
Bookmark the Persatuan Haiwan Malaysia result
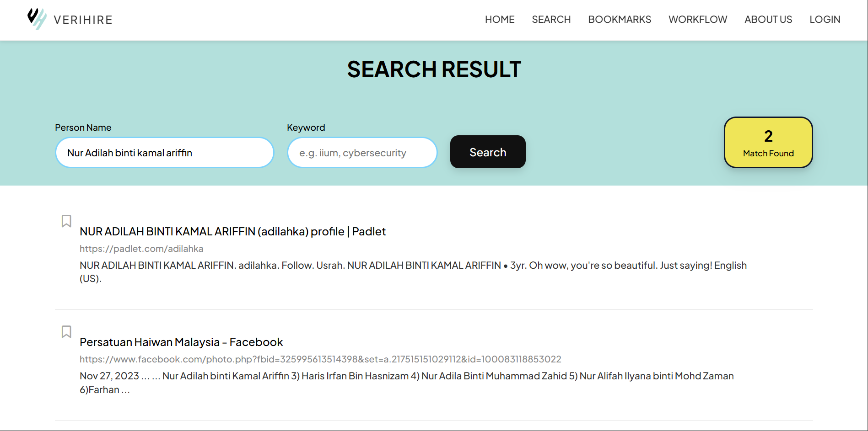[x=66, y=332]
